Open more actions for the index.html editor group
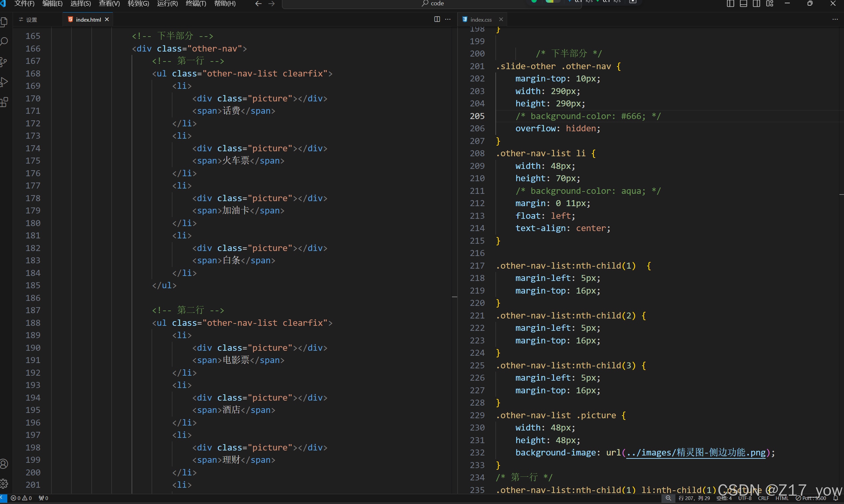This screenshot has height=504, width=844. [x=448, y=19]
